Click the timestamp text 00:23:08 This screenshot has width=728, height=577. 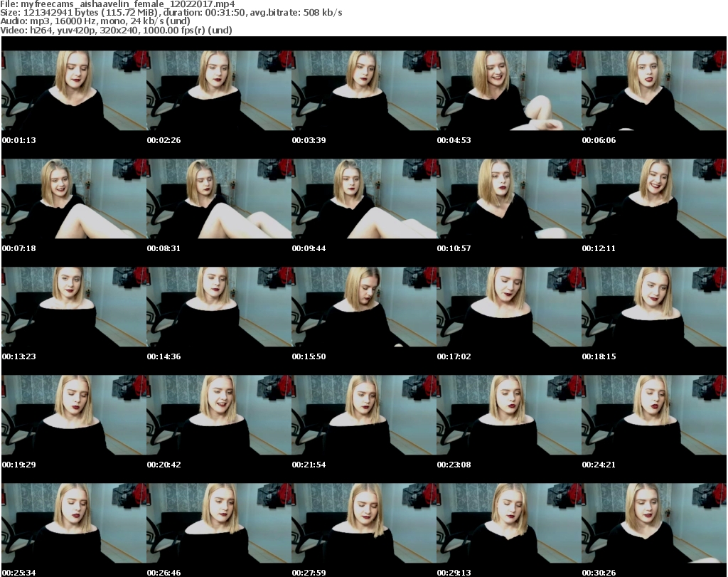tap(454, 465)
